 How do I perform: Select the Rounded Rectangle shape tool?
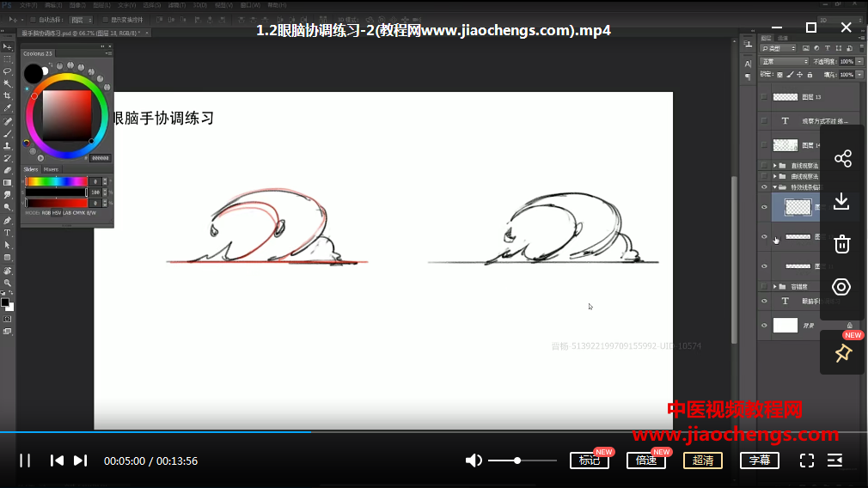pos(7,258)
